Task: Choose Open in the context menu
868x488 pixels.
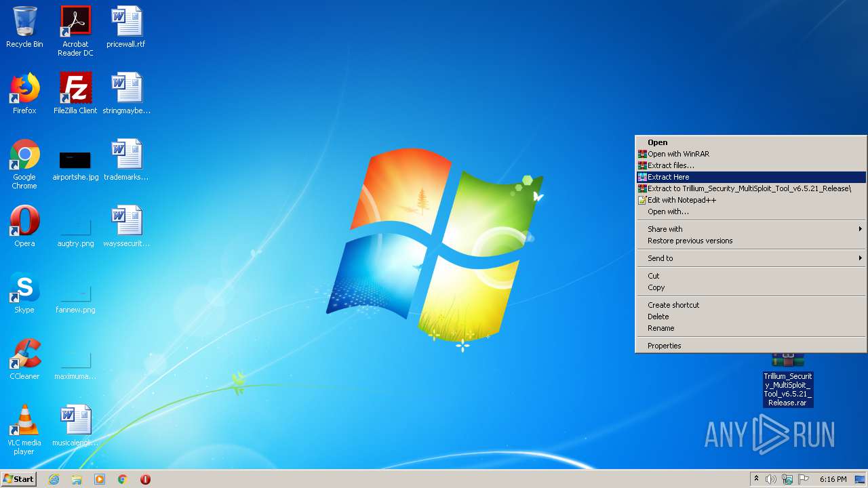Action: [x=751, y=142]
